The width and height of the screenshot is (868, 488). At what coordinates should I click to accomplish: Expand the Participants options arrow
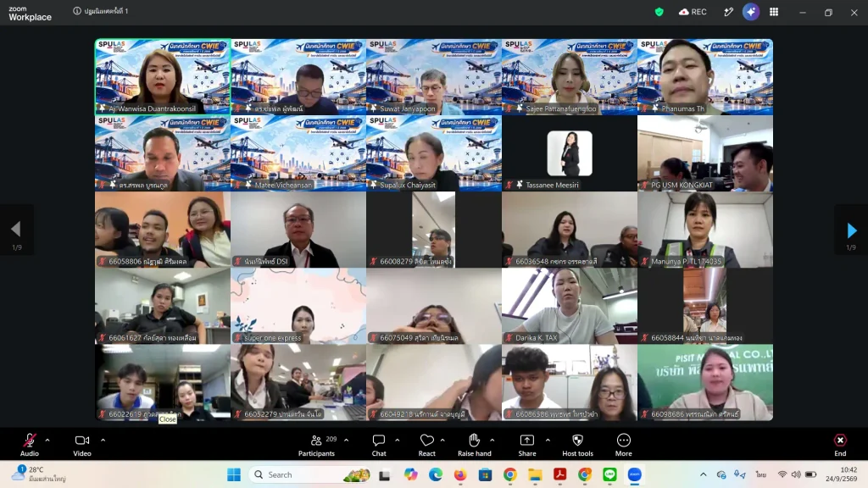tap(347, 441)
